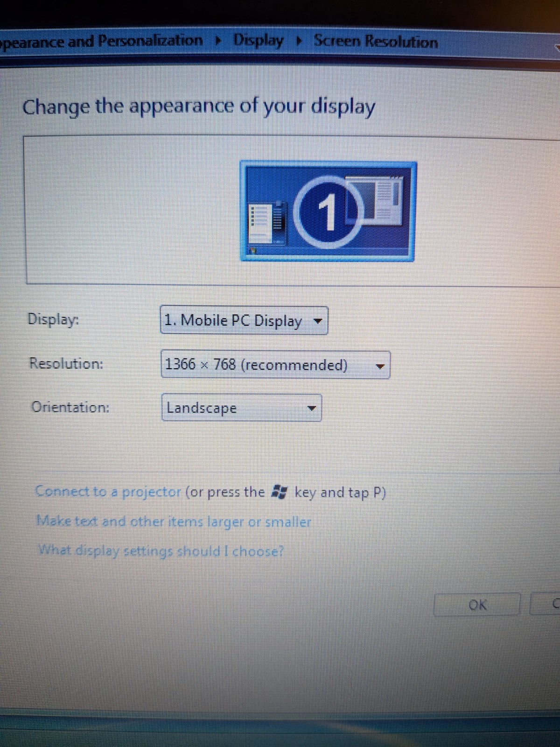Click the Windows key icon in projector hint

280,492
